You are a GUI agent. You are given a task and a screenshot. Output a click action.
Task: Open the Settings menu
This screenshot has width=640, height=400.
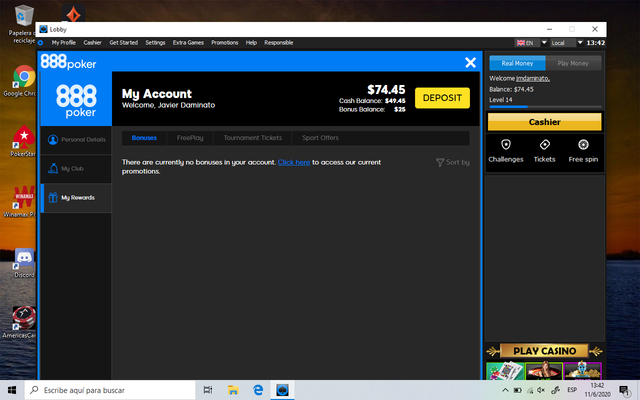155,42
